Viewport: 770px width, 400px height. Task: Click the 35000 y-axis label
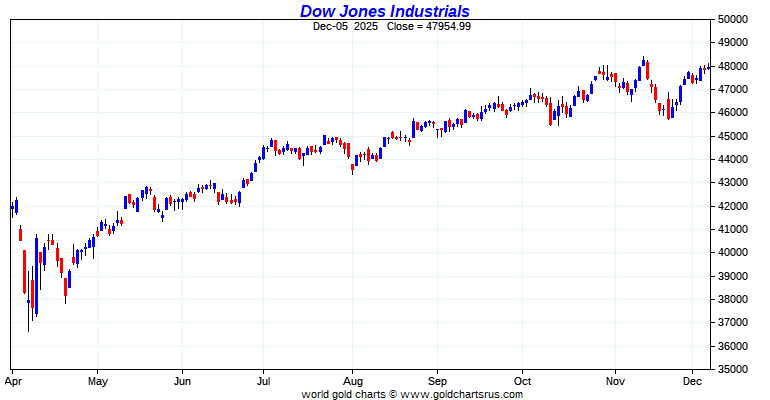pyautogui.click(x=733, y=369)
